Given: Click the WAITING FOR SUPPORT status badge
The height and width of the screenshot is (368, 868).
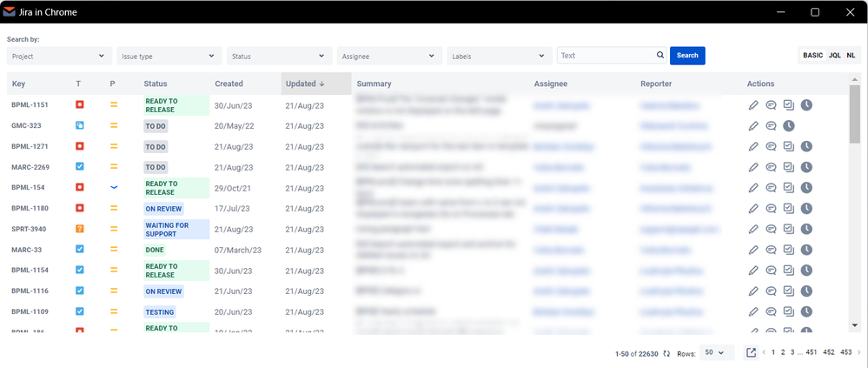Looking at the screenshot, I should pos(176,230).
